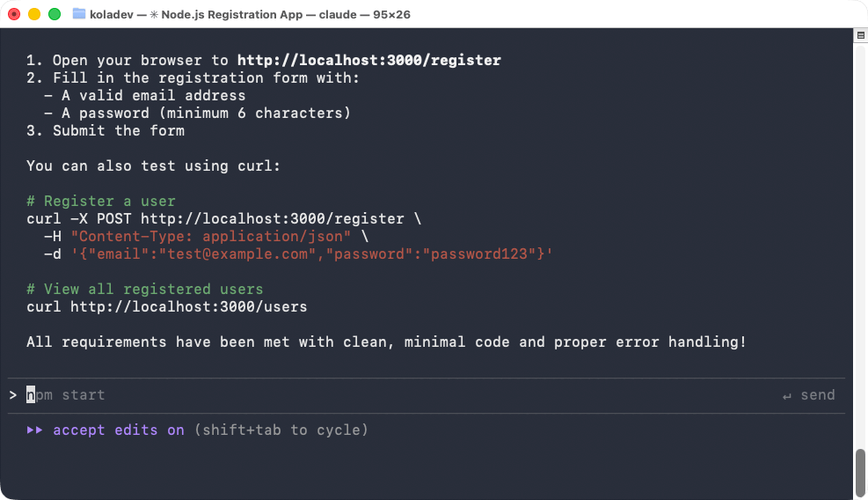The image size is (868, 500).
Task: Click the prompt chevron before npm start
Action: [x=13, y=395]
